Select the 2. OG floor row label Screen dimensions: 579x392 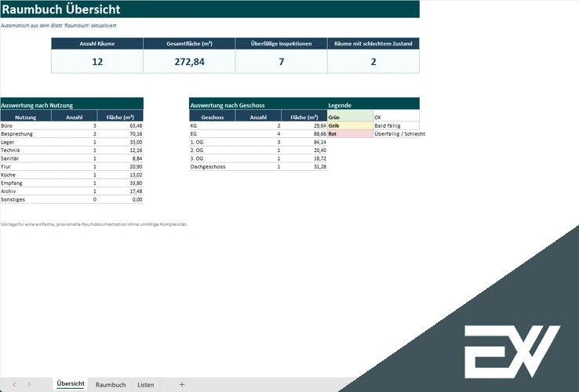(213, 150)
